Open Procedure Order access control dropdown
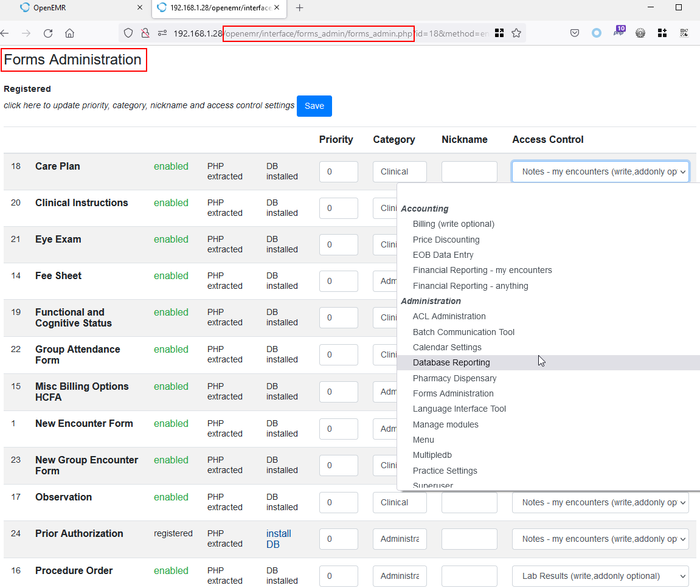Image resolution: width=700 pixels, height=588 pixels. [600, 576]
